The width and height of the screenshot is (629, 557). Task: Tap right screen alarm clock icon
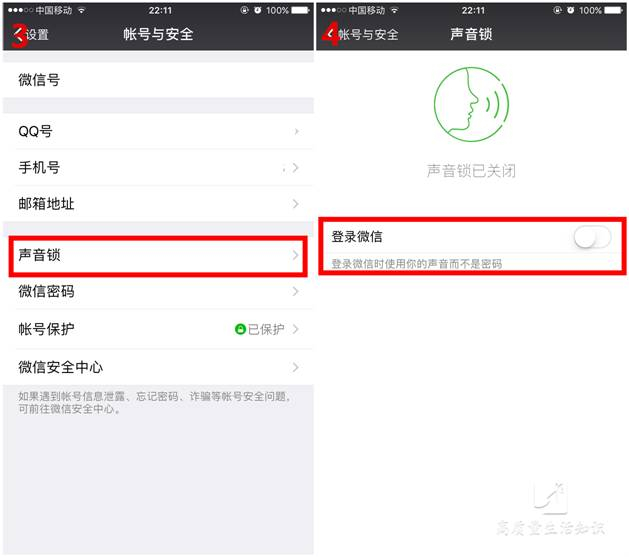570,10
